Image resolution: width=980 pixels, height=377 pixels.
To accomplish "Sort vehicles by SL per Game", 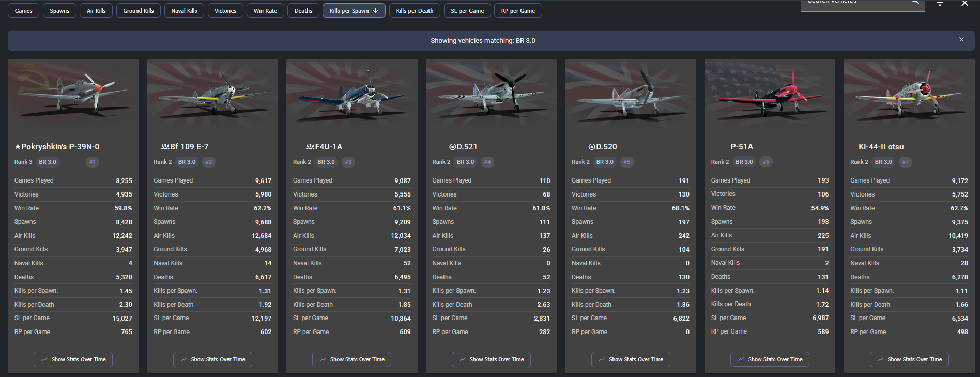I will coord(467,11).
